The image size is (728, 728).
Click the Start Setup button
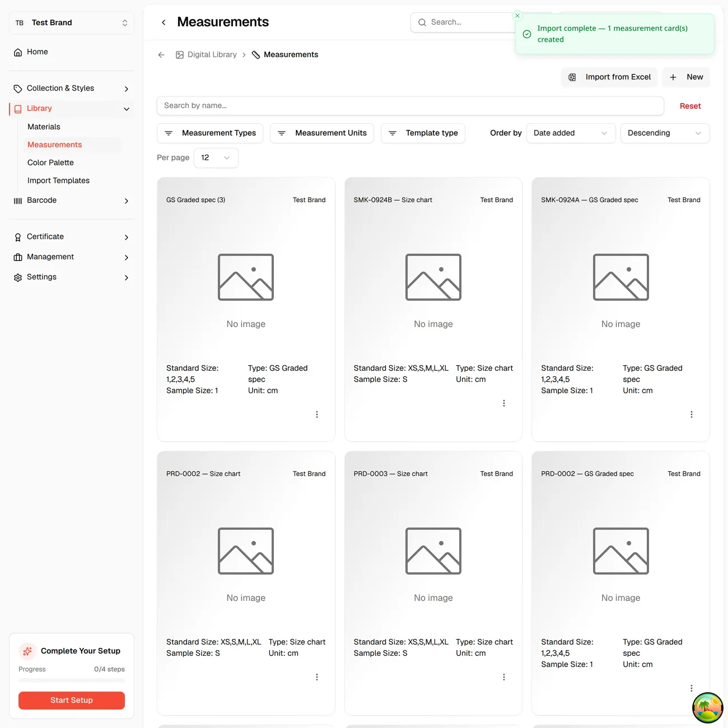[x=72, y=701]
